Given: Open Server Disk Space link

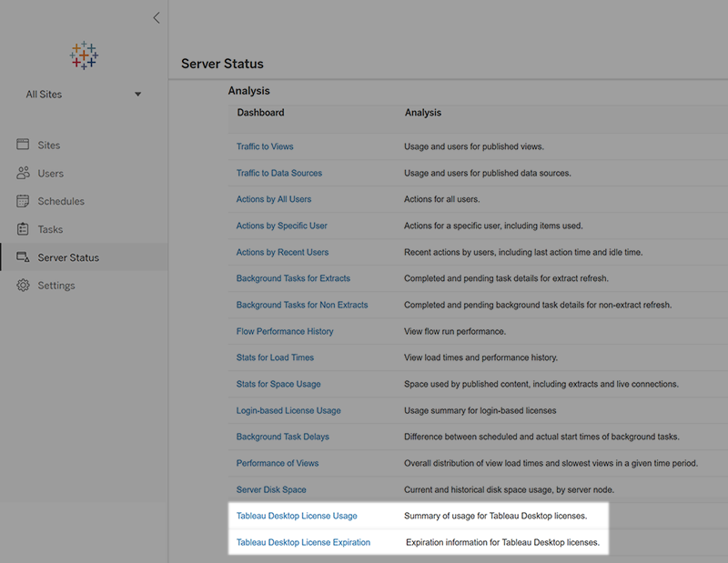Looking at the screenshot, I should [x=271, y=489].
